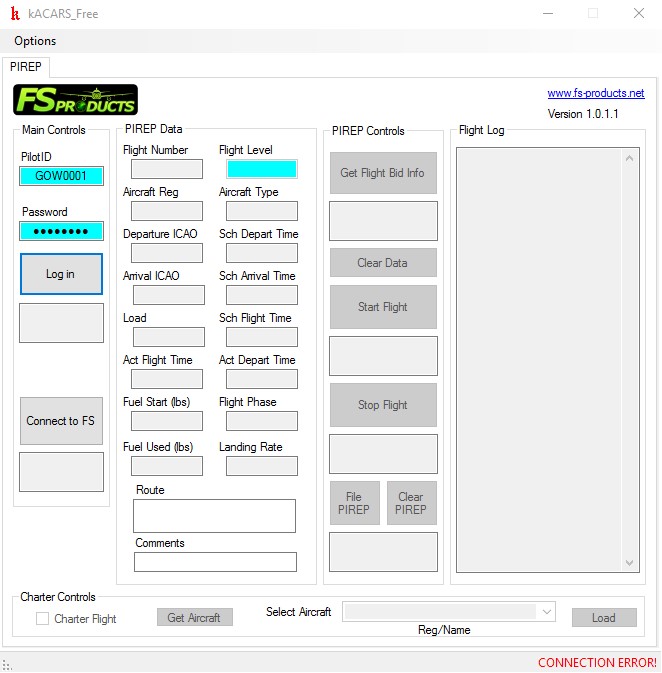Click the Departure ICAO field
Viewport: 662px width, 673px height.
pyautogui.click(x=167, y=253)
